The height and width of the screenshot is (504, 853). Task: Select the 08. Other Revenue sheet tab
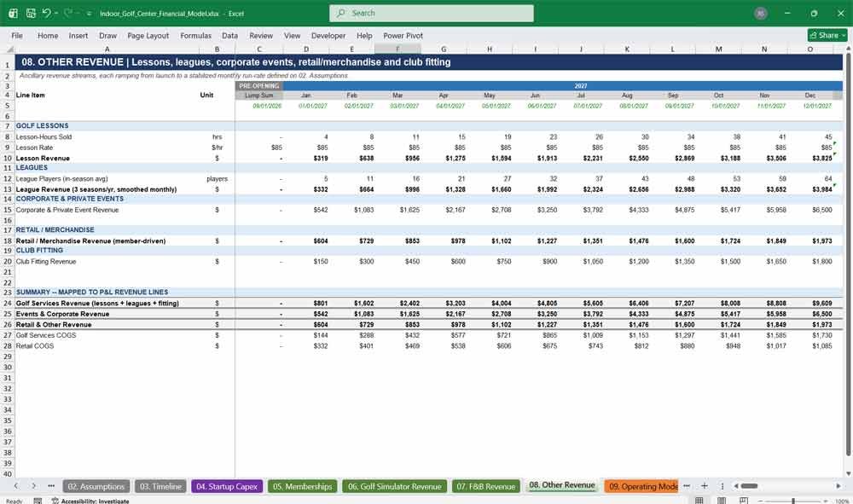(x=562, y=485)
